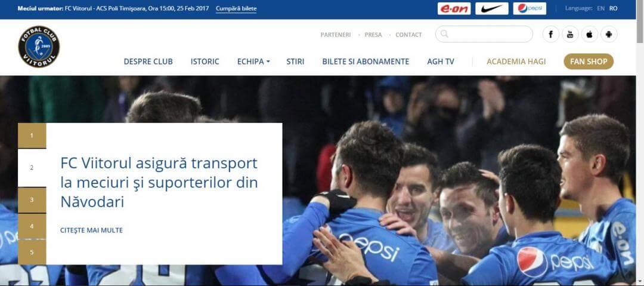Open the YouTube channel icon
This screenshot has height=286, width=644.
pyautogui.click(x=570, y=34)
